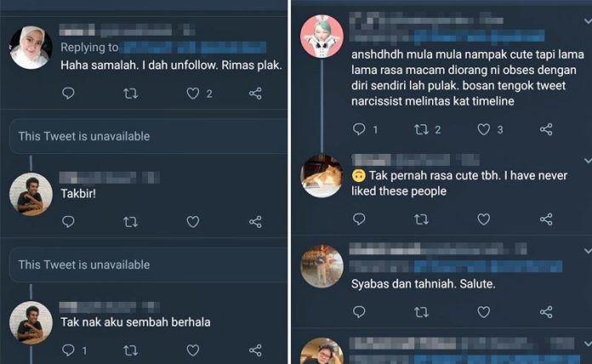Reply to the "Takbir!" tweet

tap(68, 222)
